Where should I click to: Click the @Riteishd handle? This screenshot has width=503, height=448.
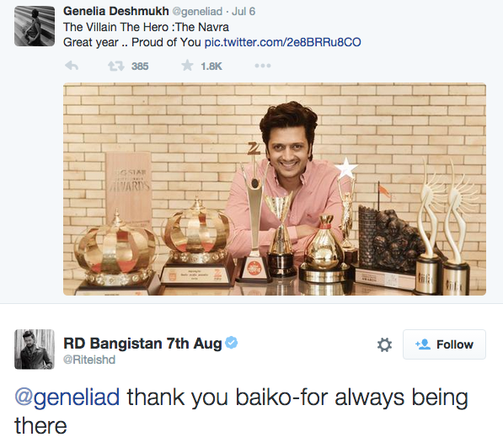point(89,360)
